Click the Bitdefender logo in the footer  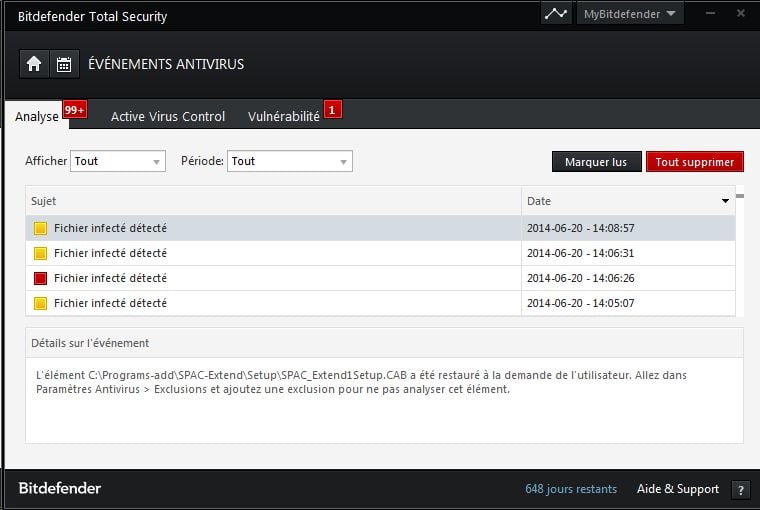point(60,488)
